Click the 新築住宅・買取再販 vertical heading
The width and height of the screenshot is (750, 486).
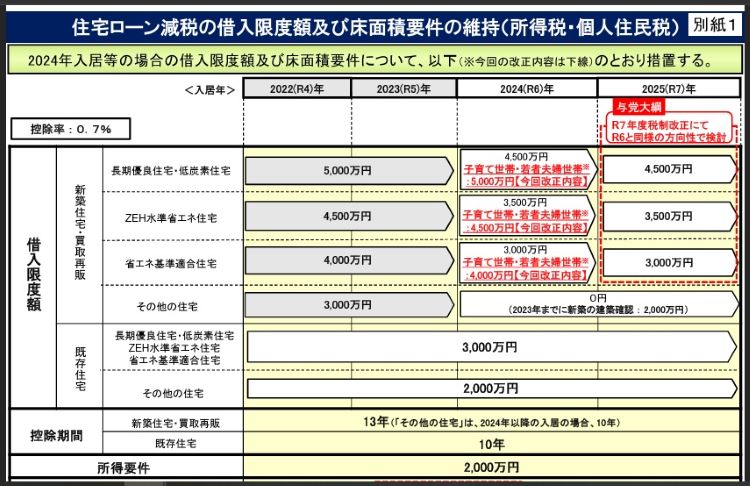coord(80,232)
